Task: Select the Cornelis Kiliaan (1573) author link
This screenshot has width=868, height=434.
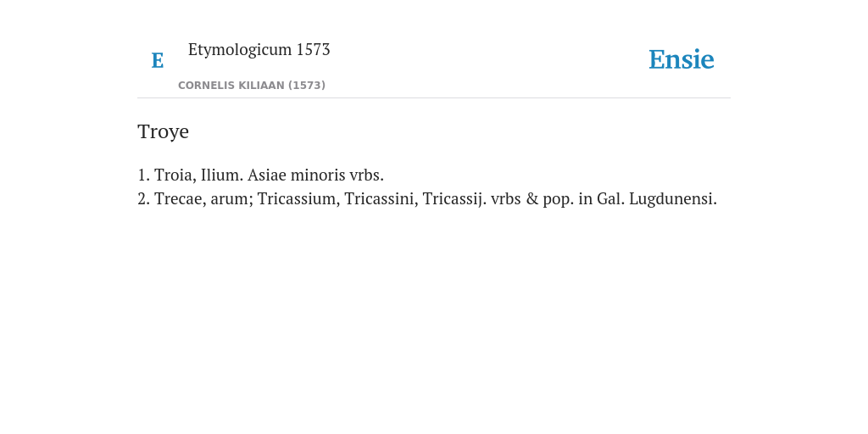Action: [251, 86]
